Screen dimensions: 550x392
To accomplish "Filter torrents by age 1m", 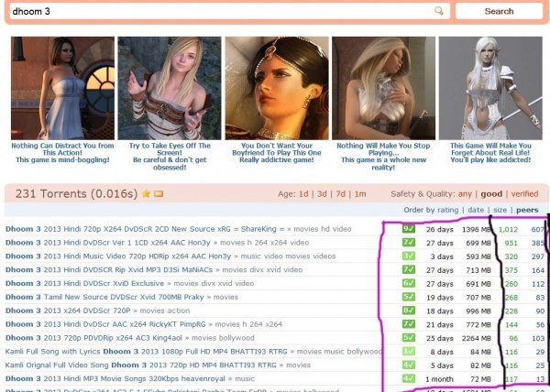I will [x=360, y=194].
